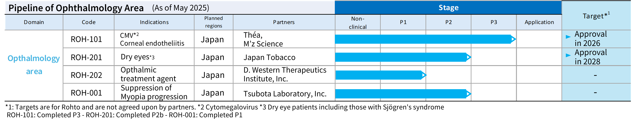The width and height of the screenshot is (644, 123).
Task: Click the ROH-101 progress bar
Action: click(422, 39)
